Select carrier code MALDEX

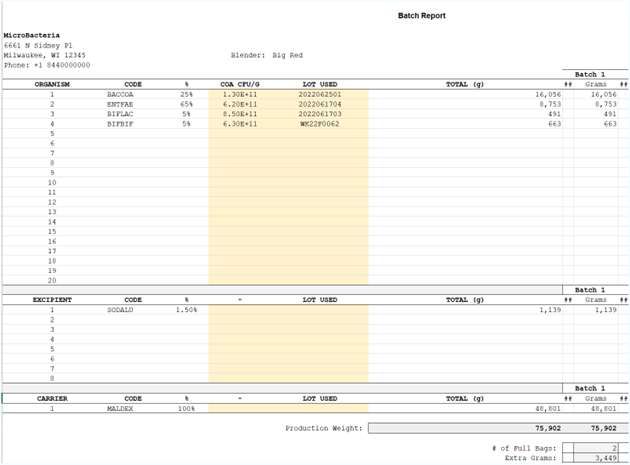click(120, 408)
